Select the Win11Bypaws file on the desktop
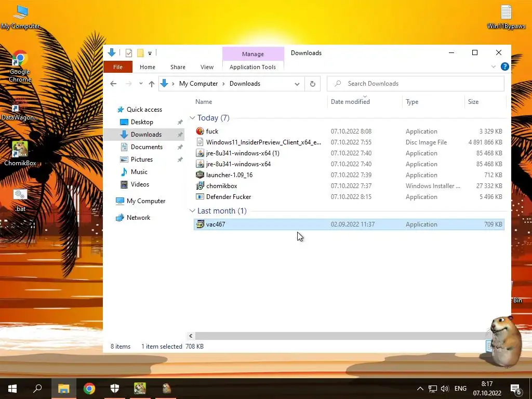Viewport: 532px width, 399px height. coord(506,17)
